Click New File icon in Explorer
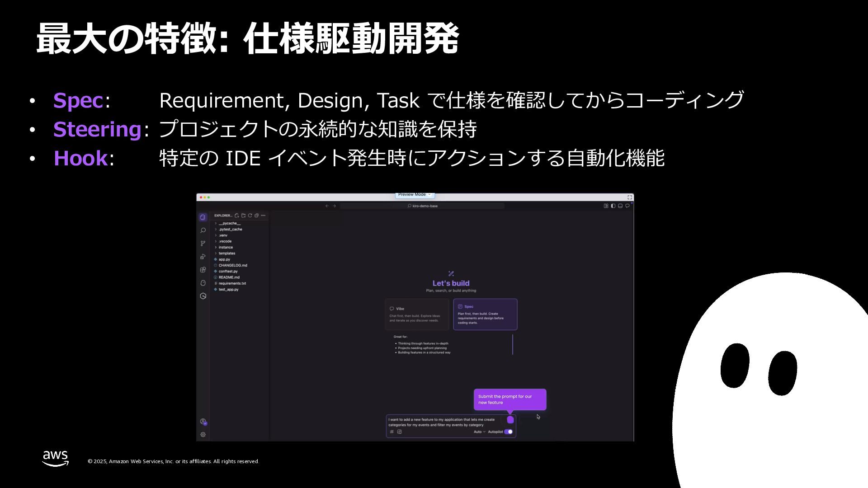868x488 pixels. pyautogui.click(x=236, y=216)
